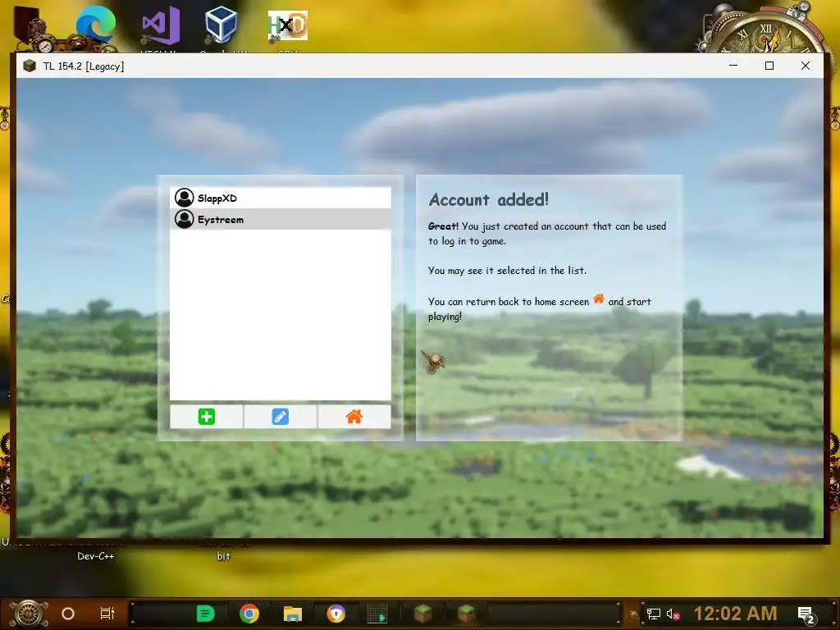Open steampunk Start button on taskbar

pos(30,614)
